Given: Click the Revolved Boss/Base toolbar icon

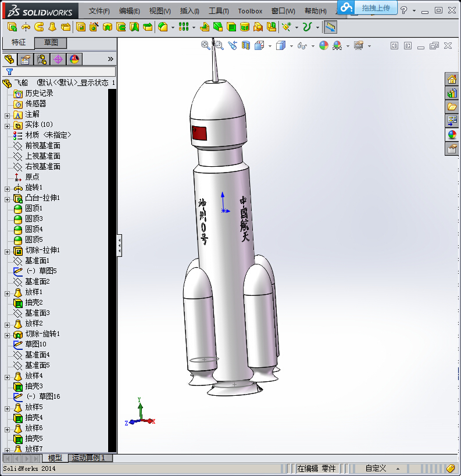Looking at the screenshot, I should click(x=26, y=27).
